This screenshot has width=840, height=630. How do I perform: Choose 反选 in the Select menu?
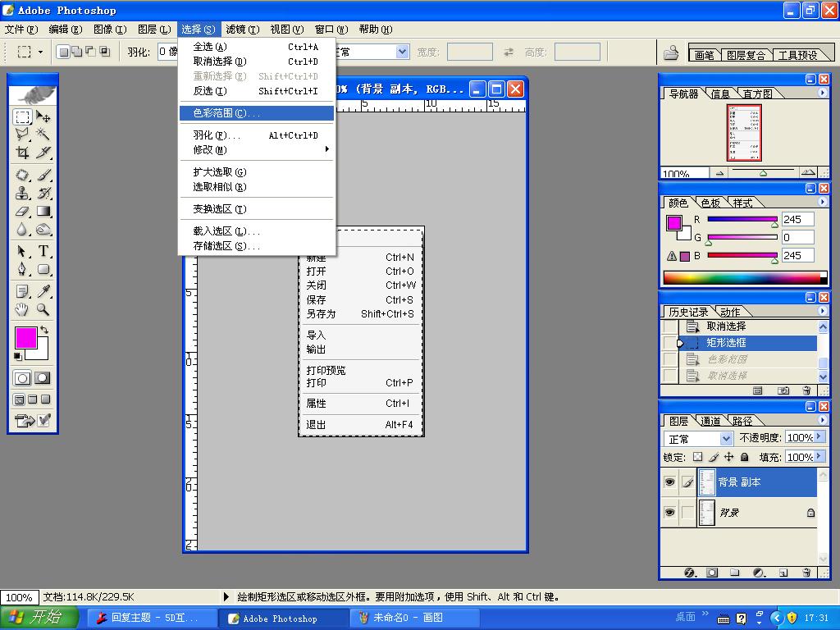click(257, 91)
